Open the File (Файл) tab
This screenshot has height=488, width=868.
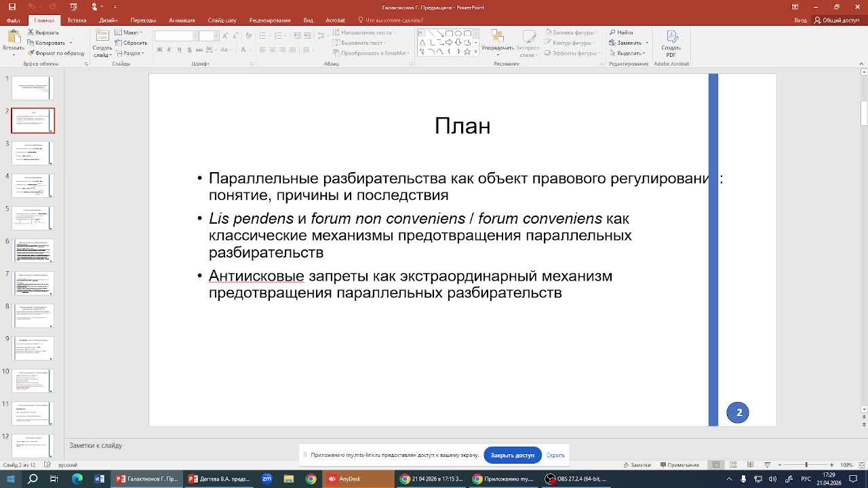tap(13, 20)
